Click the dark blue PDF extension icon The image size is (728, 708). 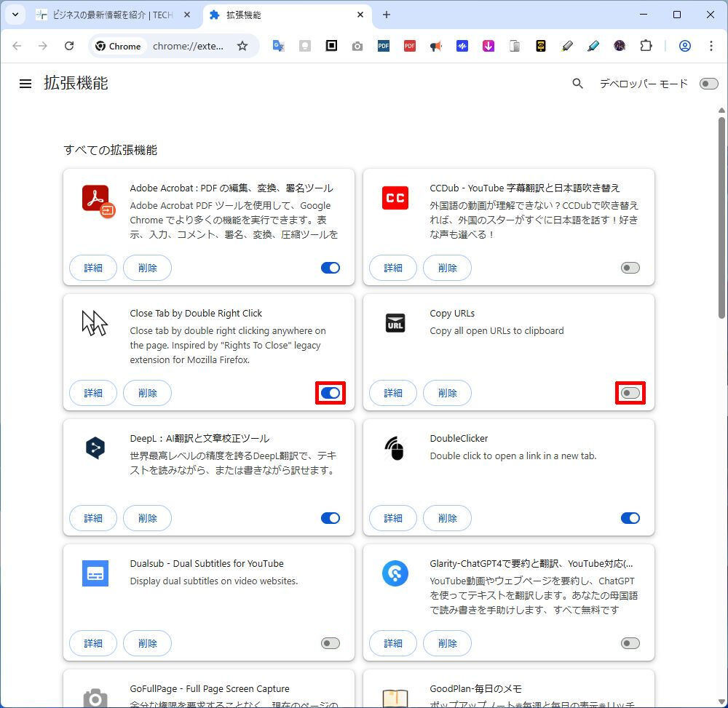384,46
